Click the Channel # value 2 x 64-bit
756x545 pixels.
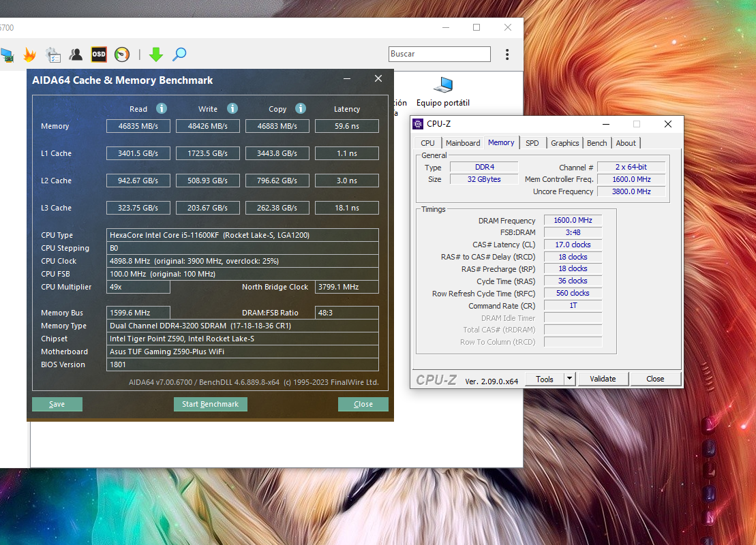click(x=632, y=167)
